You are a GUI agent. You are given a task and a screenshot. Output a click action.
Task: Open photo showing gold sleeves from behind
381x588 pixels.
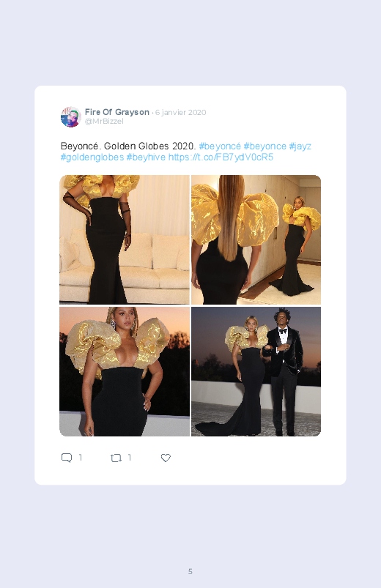point(256,239)
